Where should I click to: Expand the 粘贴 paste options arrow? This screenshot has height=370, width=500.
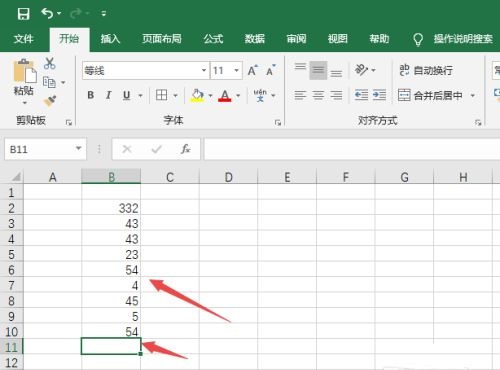click(x=24, y=103)
